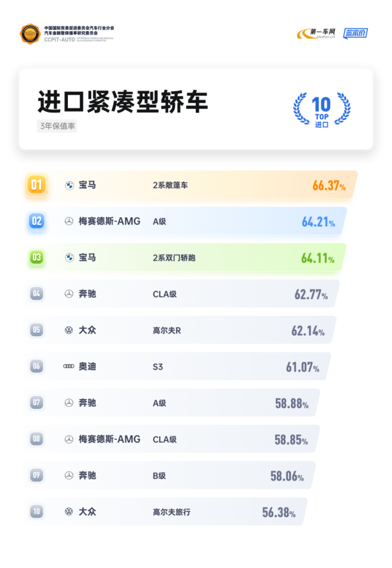Click the BMW logo in rank 01 row

click(x=69, y=185)
